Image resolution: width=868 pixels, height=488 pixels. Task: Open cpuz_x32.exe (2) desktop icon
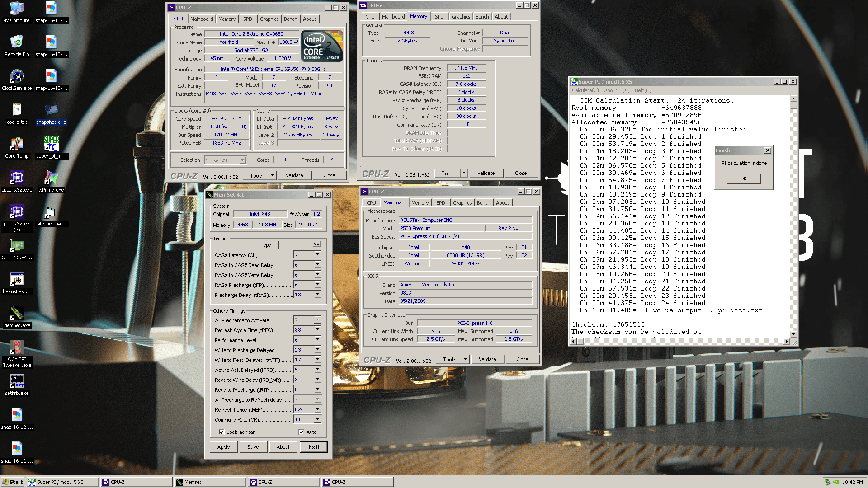17,218
